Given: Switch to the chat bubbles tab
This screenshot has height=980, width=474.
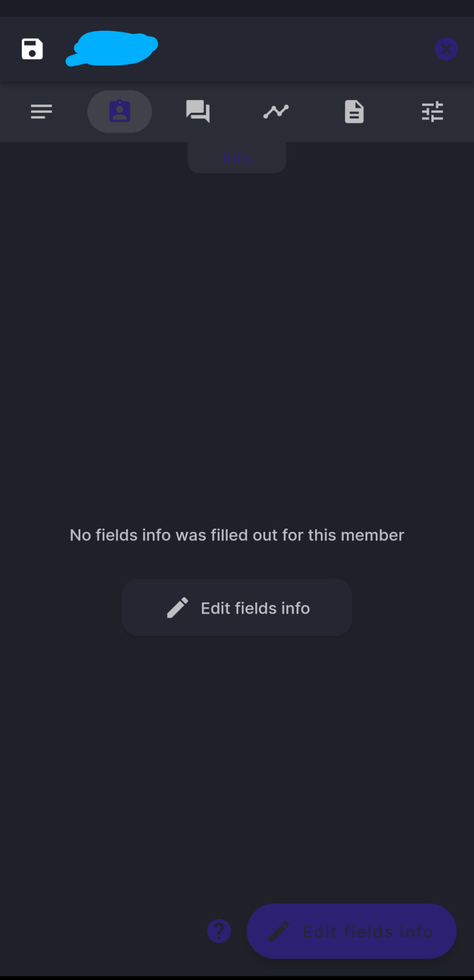Looking at the screenshot, I should tap(198, 111).
